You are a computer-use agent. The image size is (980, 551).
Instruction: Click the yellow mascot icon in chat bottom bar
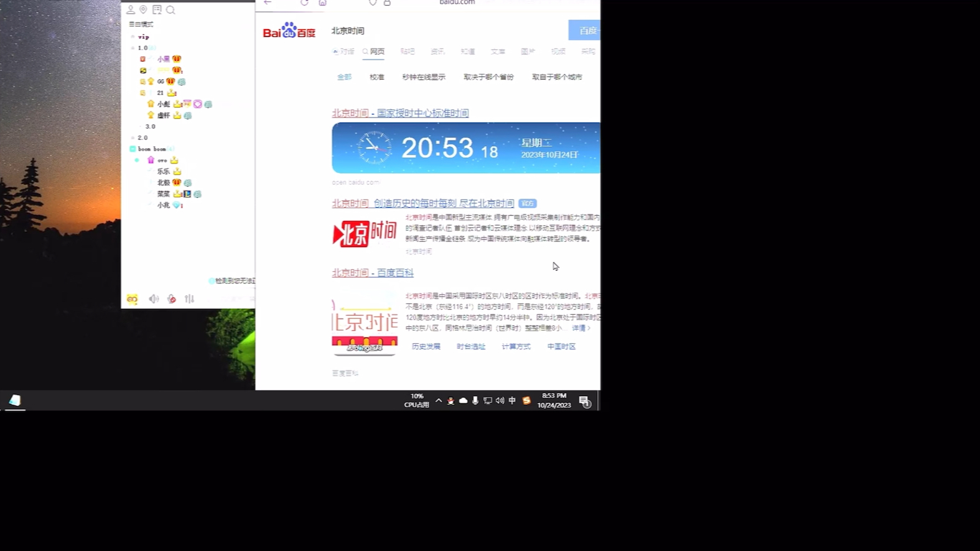[x=132, y=299]
